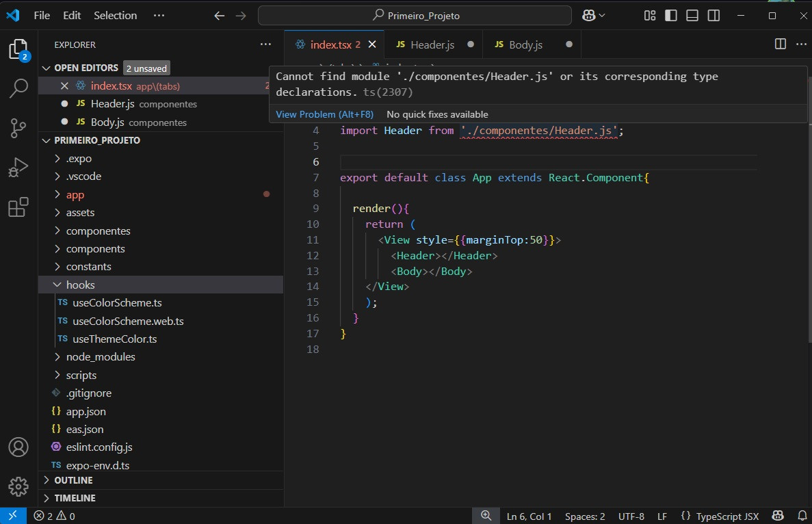Click Spaces: 2 indentation setting
This screenshot has width=812, height=524.
click(x=585, y=516)
